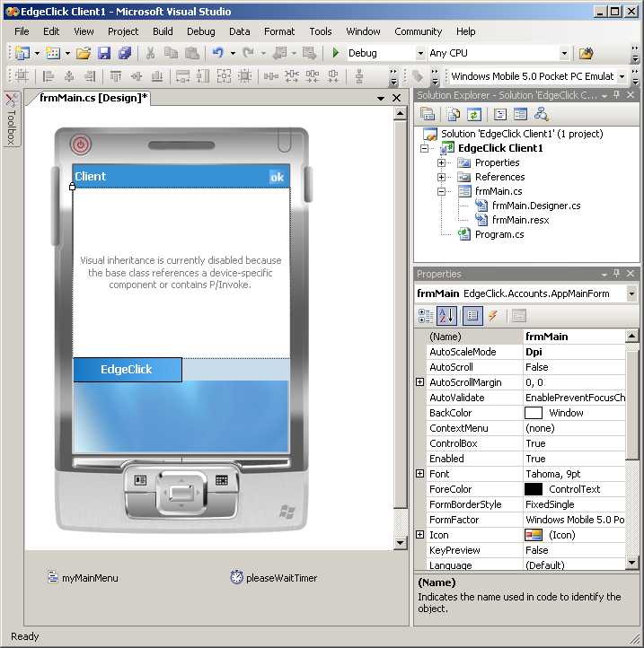
Task: Click the Make Same Width icon
Action: pyautogui.click(x=182, y=76)
